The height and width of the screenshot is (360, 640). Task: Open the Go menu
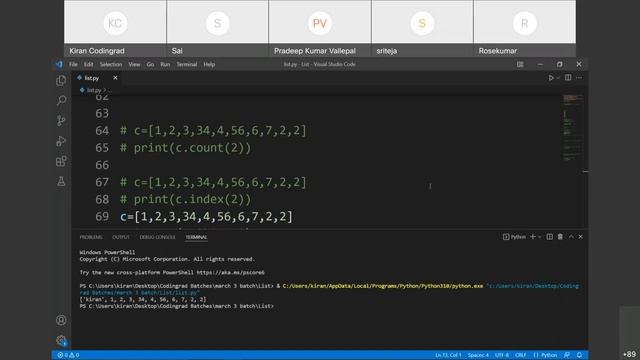tap(150, 64)
